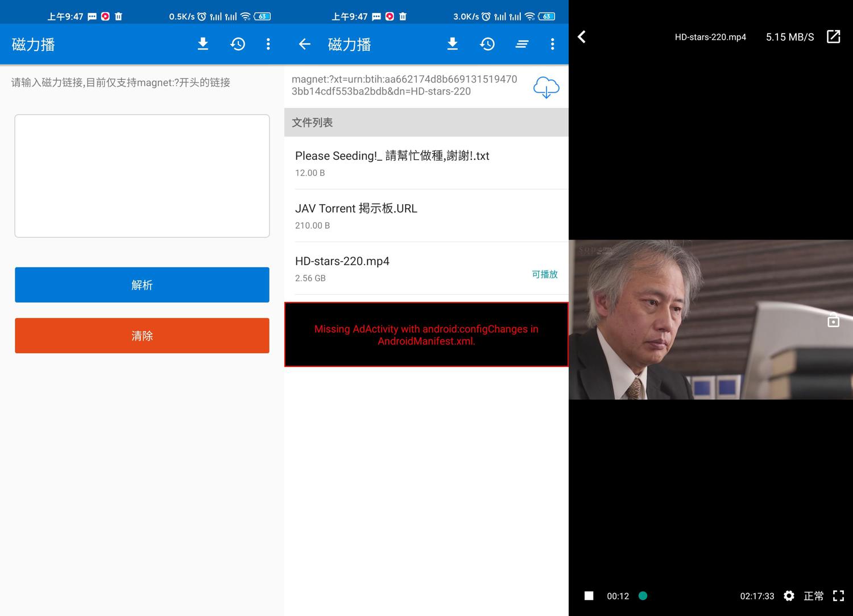Open video in external player icon
853x616 pixels.
(833, 37)
